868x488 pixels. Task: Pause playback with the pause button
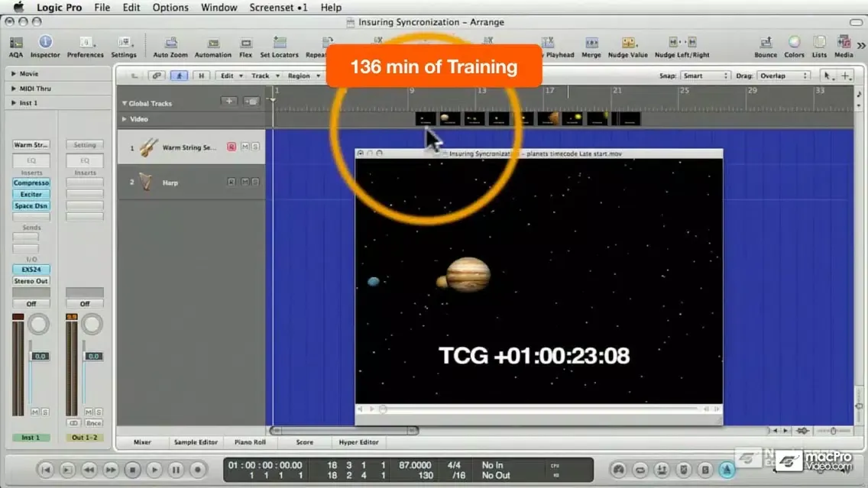point(176,470)
